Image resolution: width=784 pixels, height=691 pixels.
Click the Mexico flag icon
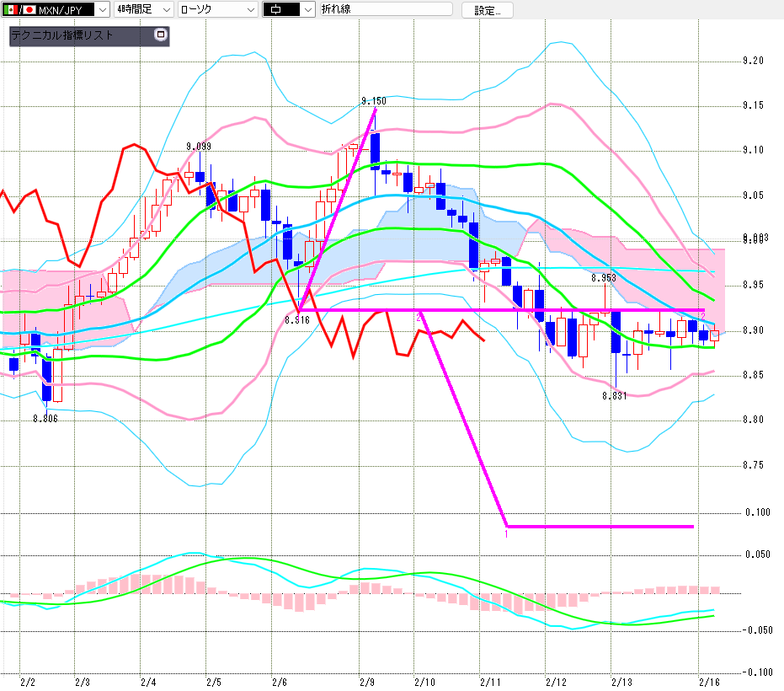click(10, 9)
